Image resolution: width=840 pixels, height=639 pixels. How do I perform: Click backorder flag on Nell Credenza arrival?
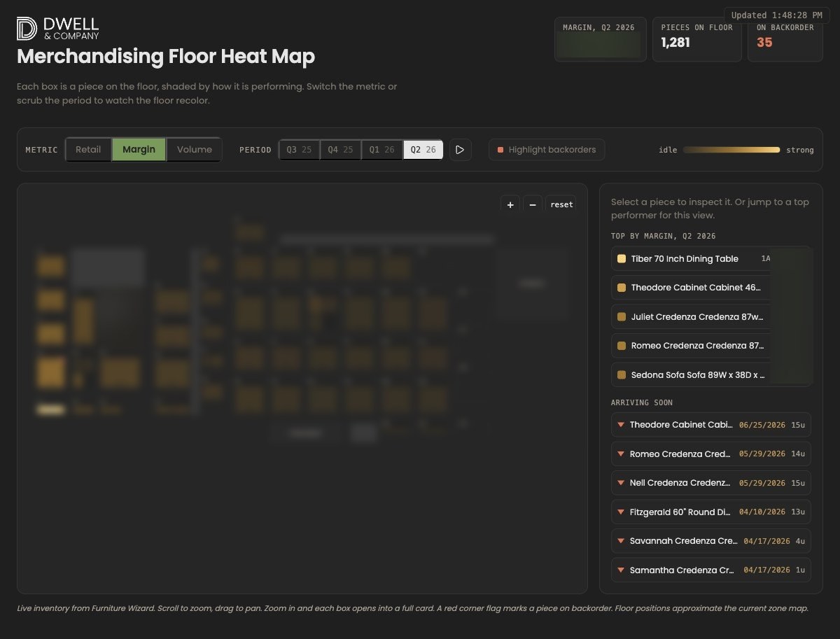coord(620,483)
